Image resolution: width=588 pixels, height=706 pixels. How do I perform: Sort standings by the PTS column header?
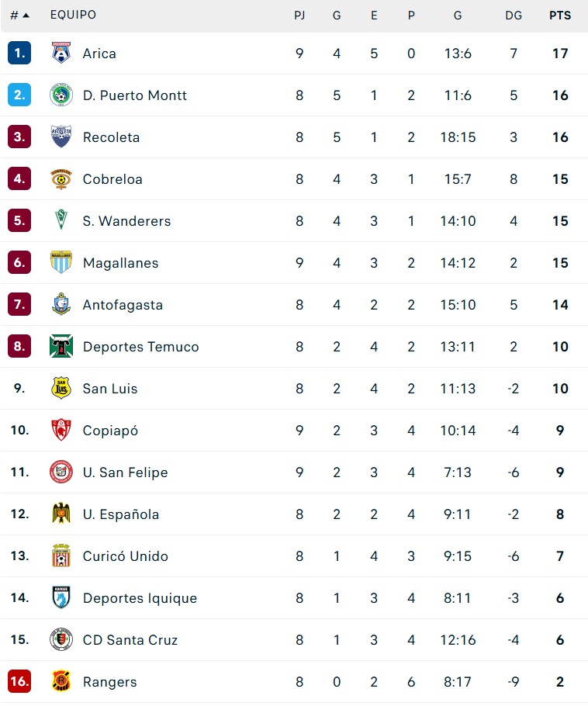pos(559,16)
